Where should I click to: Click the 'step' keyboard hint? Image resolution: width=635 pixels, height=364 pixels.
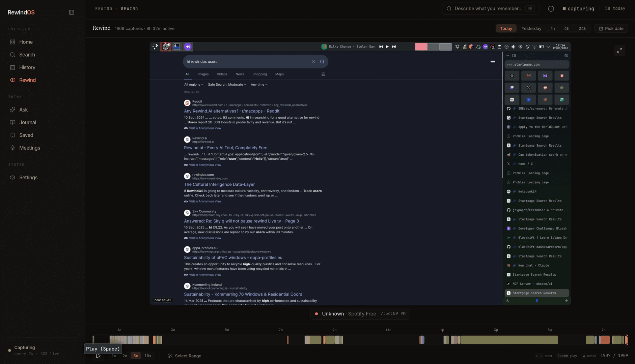[544, 356]
